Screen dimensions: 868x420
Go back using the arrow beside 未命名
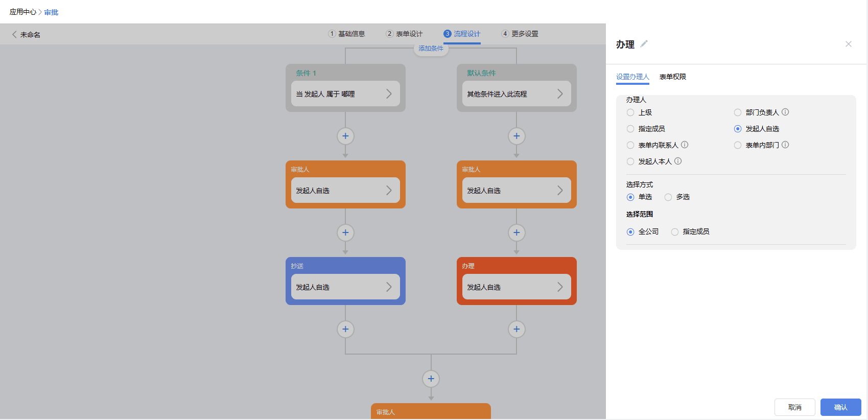coord(14,34)
